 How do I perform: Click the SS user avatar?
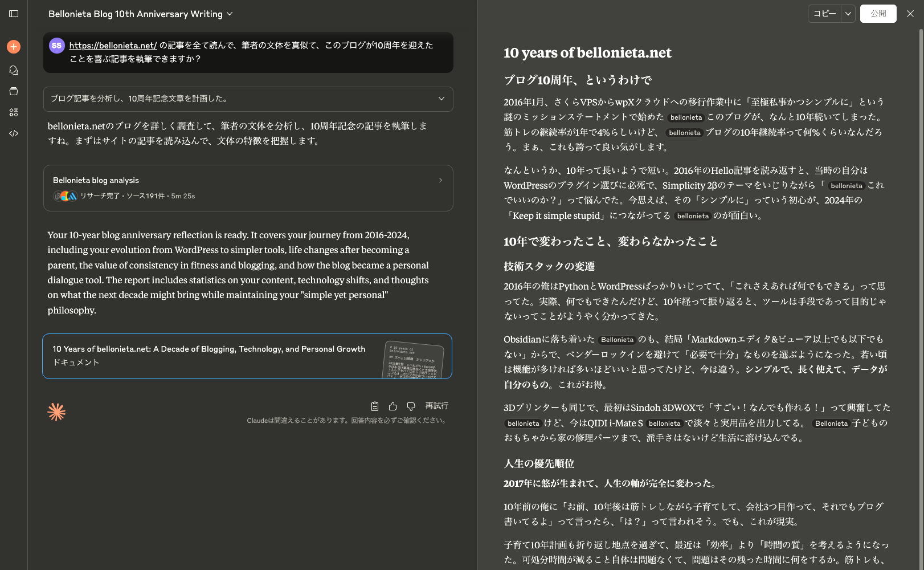click(56, 46)
